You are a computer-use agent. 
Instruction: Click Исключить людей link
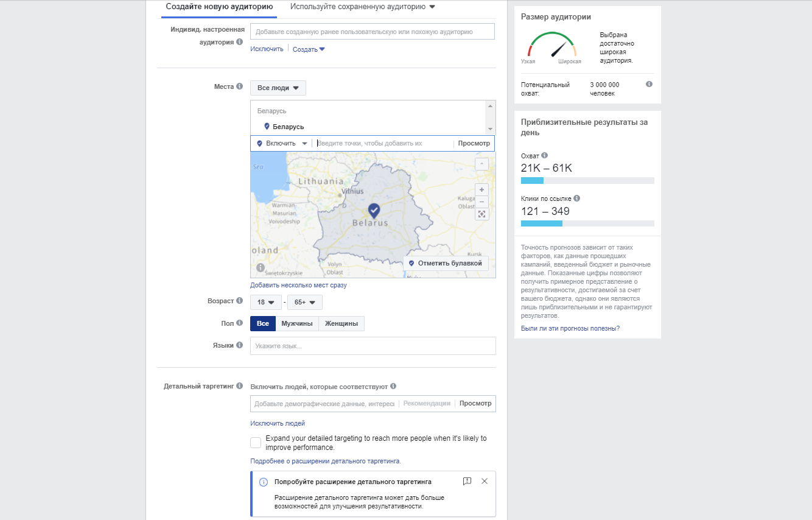(x=278, y=423)
